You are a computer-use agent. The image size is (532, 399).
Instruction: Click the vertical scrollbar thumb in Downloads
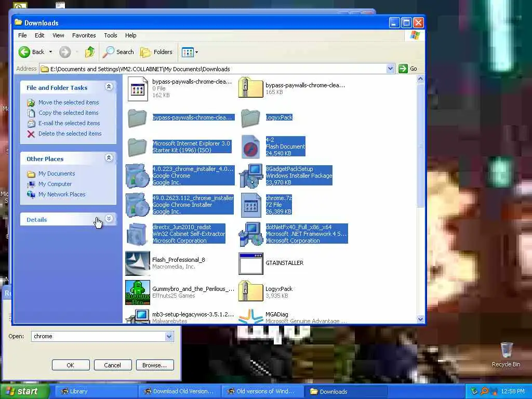420,145
